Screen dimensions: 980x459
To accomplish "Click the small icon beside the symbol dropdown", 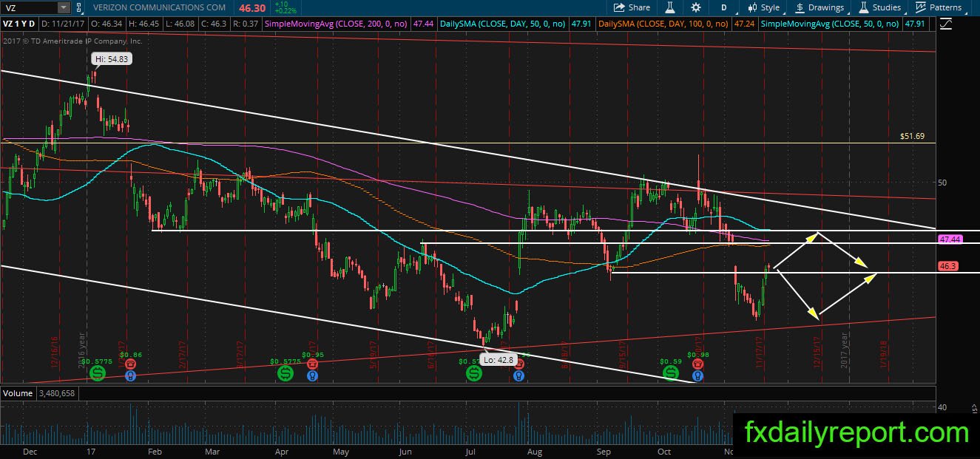I will pos(79,7).
